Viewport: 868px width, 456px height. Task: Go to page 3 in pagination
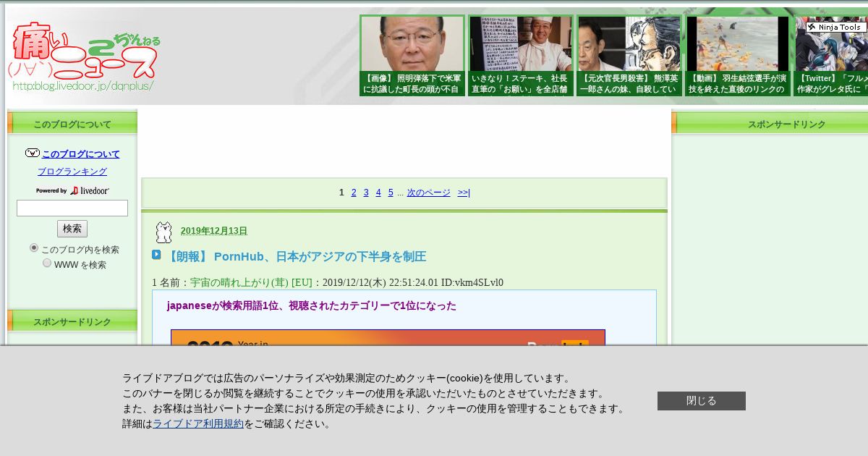pyautogui.click(x=366, y=193)
